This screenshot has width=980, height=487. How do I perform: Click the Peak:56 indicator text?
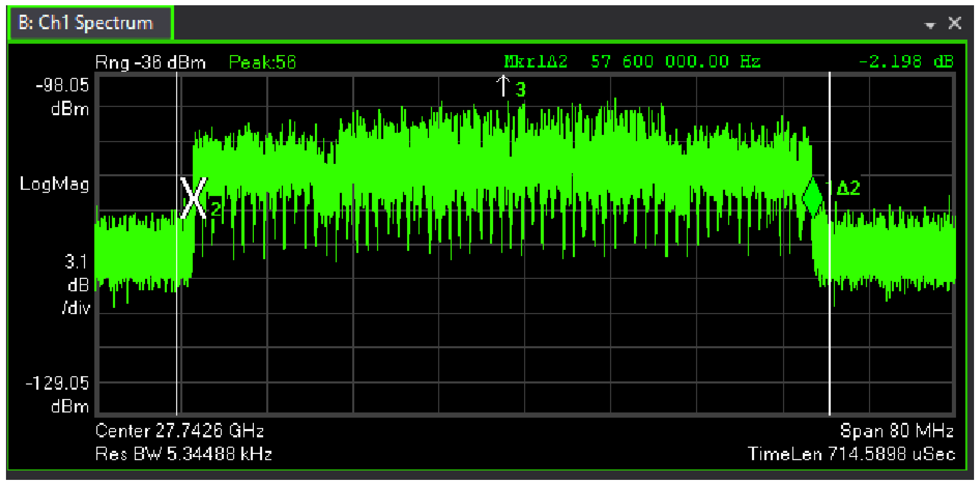tap(262, 62)
